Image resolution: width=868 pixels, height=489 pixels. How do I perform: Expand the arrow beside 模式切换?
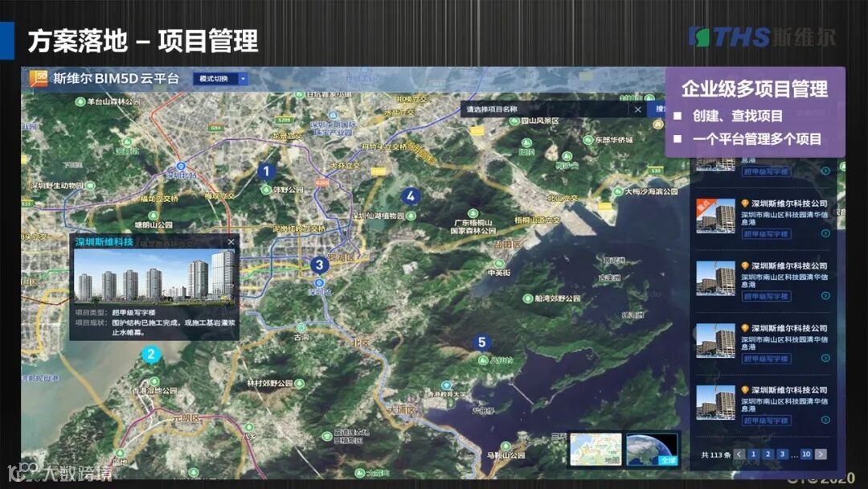[x=243, y=79]
